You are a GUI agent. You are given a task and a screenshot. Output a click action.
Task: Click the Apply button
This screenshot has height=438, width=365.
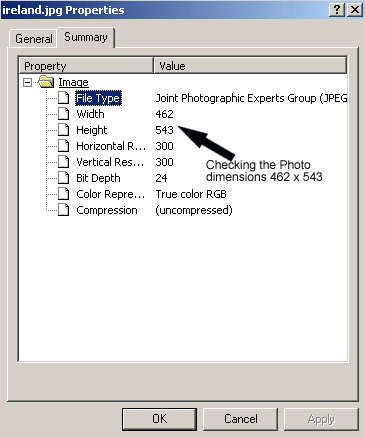(x=321, y=419)
